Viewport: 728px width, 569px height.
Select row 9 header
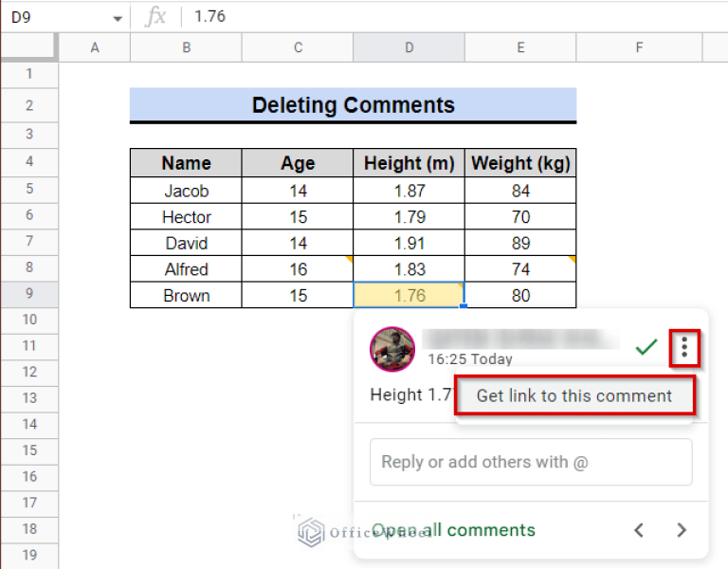click(x=29, y=294)
